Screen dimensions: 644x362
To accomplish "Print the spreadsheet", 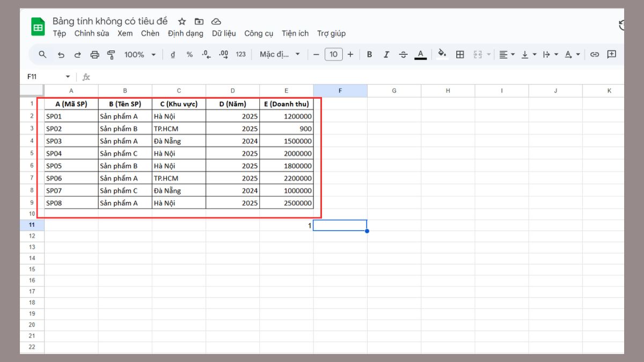I will (x=95, y=55).
